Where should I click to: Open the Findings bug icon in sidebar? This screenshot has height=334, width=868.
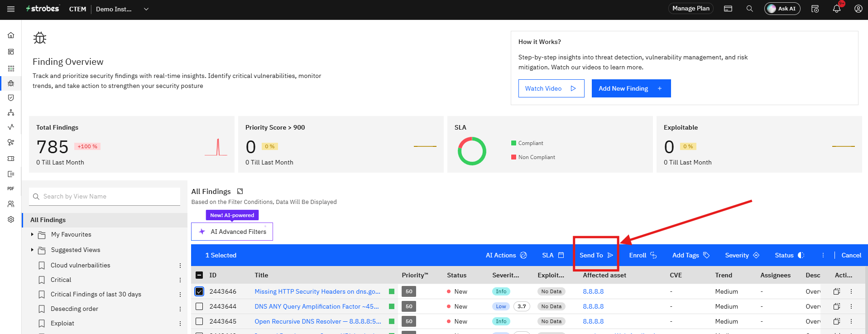pos(11,83)
